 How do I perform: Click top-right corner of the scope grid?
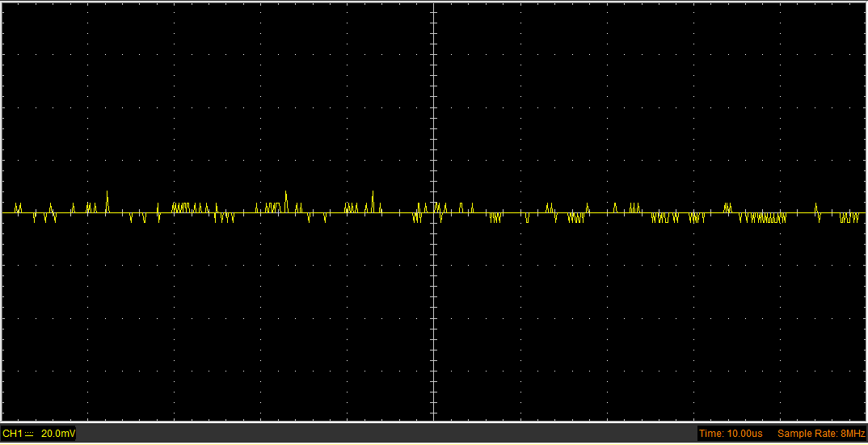click(865, 3)
